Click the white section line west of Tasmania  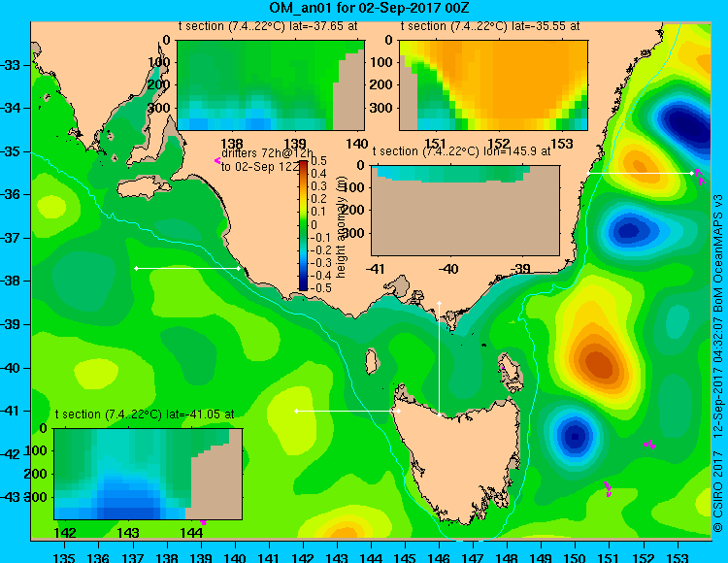(x=347, y=412)
